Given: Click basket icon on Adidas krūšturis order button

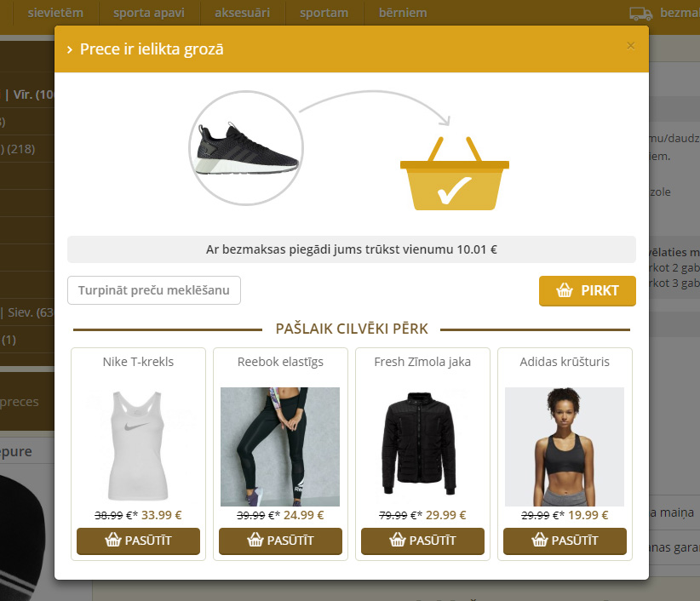Looking at the screenshot, I should (540, 540).
